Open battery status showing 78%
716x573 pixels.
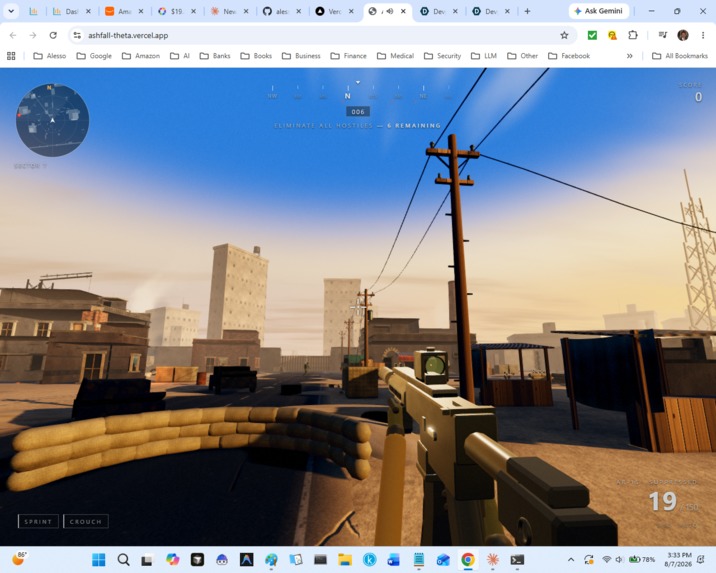642,559
